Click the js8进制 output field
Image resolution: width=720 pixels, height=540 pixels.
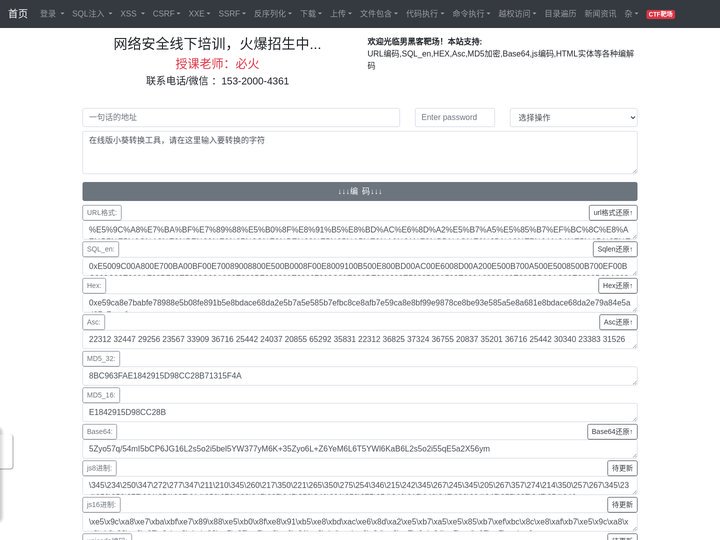[360, 485]
